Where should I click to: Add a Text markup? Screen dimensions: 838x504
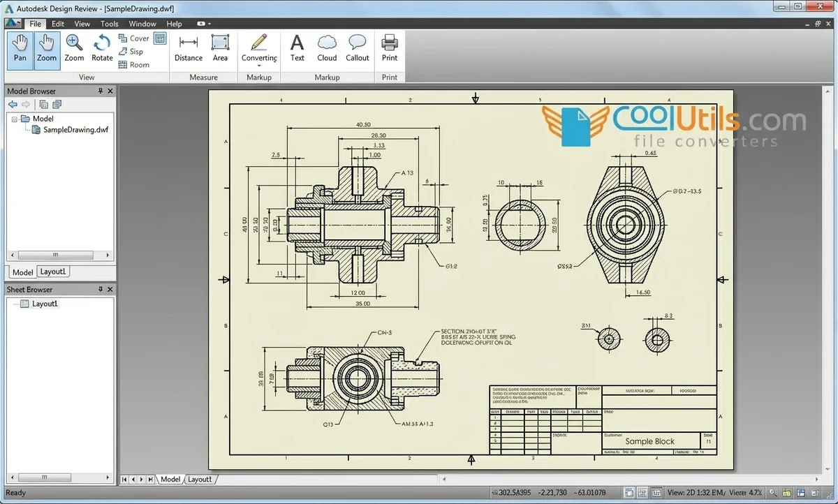click(x=297, y=50)
